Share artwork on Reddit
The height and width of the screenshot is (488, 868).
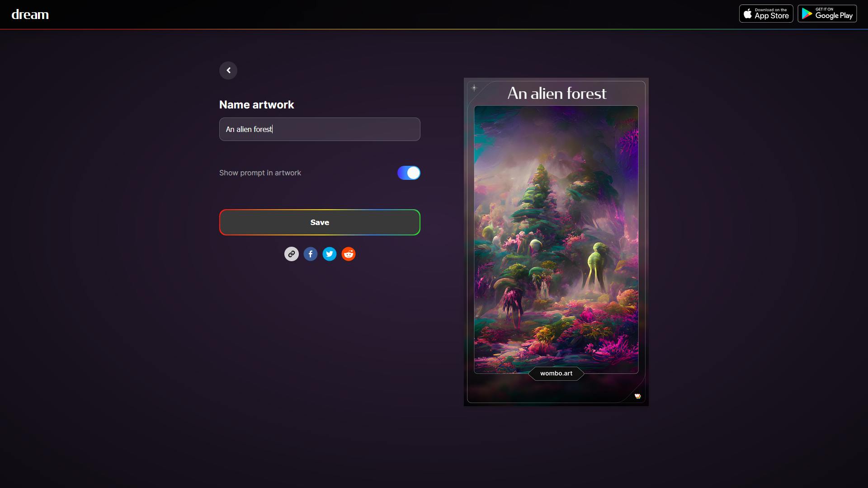coord(349,254)
